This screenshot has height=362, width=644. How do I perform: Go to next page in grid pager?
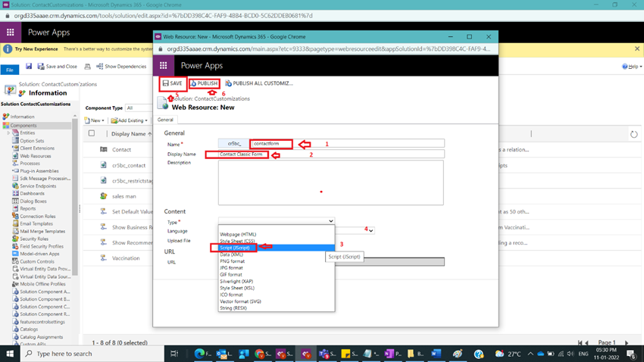click(x=627, y=343)
